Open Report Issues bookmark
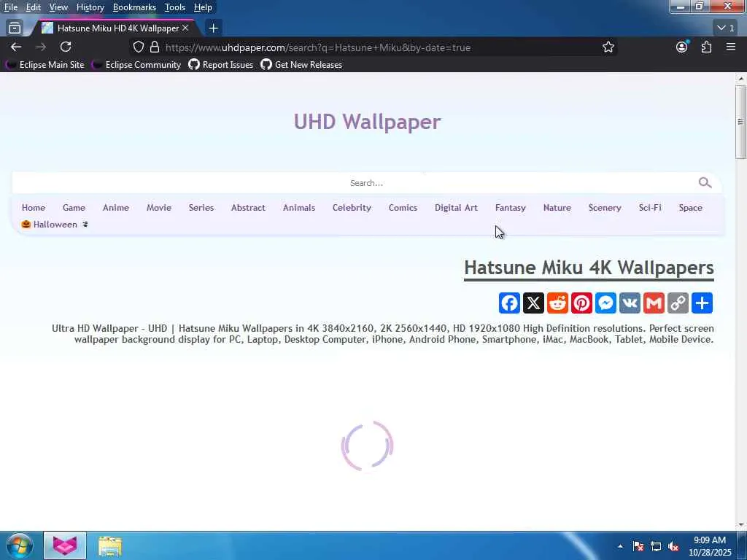747x560 pixels. pyautogui.click(x=221, y=65)
